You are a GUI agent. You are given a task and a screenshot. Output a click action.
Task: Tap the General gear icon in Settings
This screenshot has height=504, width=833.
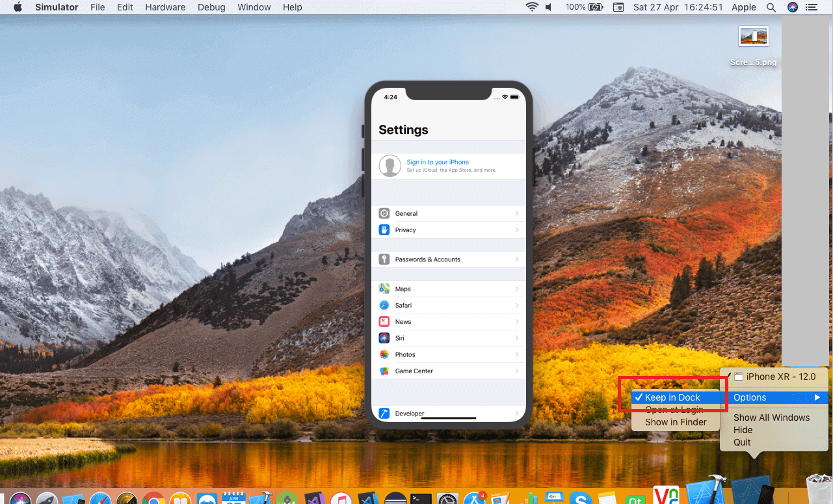point(384,213)
